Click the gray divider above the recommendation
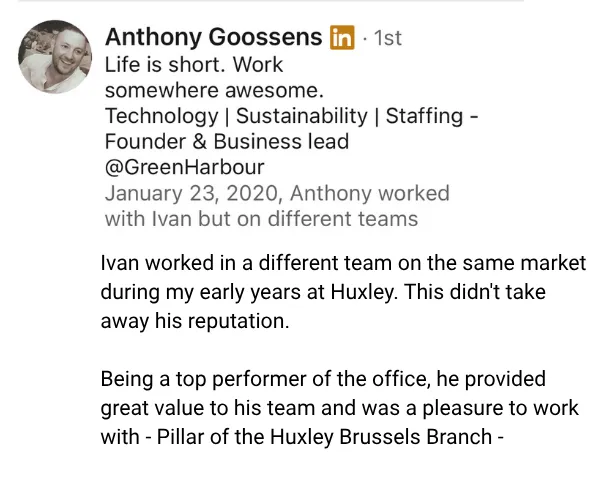 coord(271,1)
